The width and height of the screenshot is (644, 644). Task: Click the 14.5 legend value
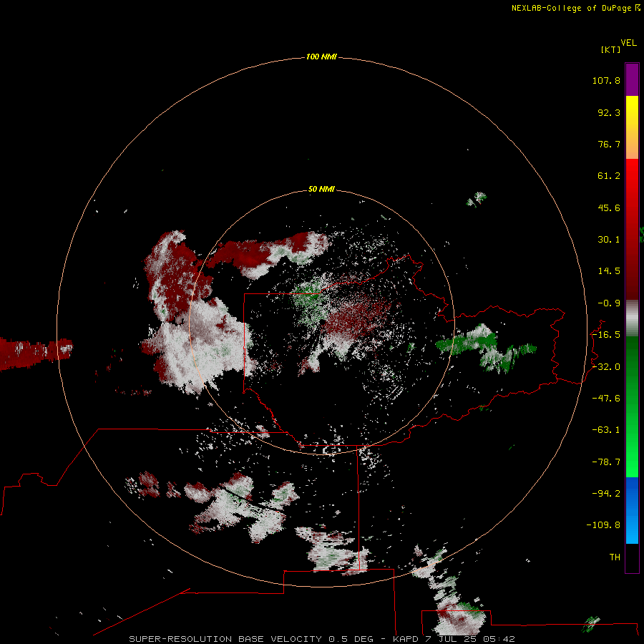pyautogui.click(x=609, y=271)
